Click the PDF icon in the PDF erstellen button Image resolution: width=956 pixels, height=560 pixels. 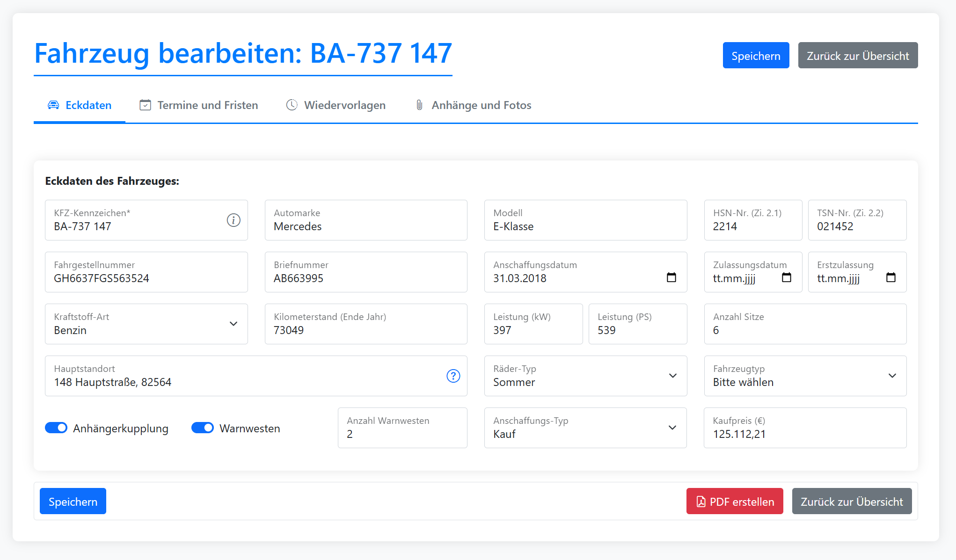[x=701, y=501]
